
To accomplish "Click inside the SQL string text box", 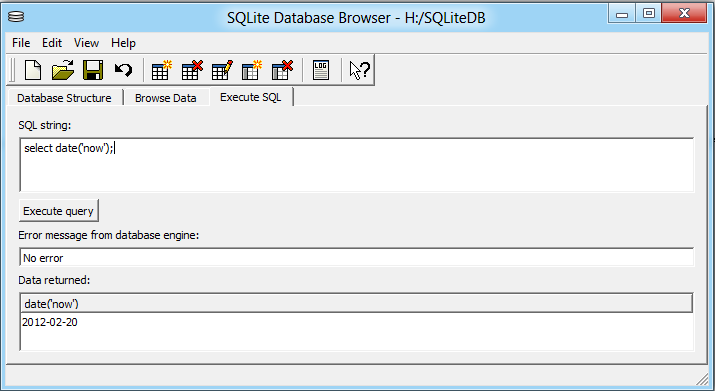I will click(x=357, y=165).
